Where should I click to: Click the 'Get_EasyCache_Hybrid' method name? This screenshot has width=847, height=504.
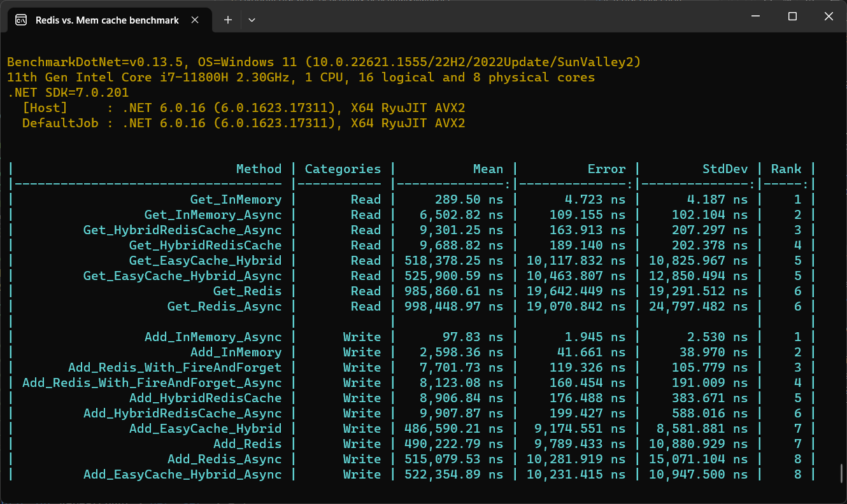[205, 260]
